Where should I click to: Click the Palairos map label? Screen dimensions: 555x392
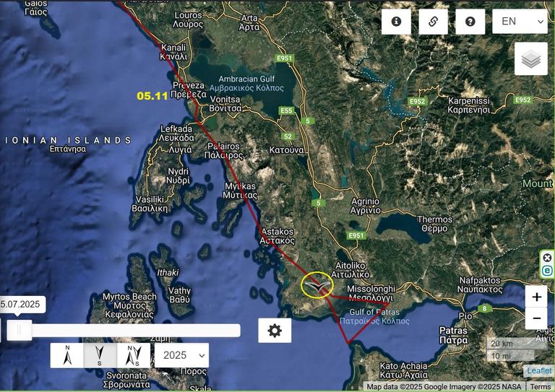click(x=224, y=151)
